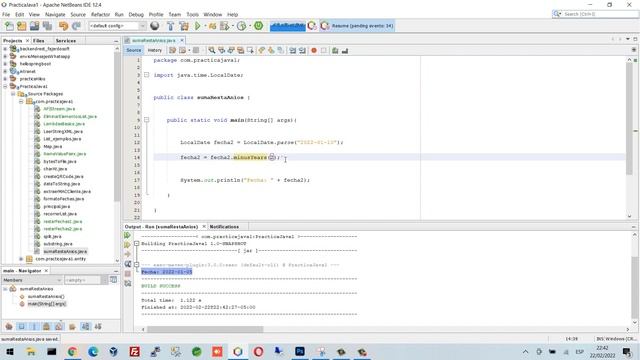Click the Redo toolbar icon

[76, 26]
